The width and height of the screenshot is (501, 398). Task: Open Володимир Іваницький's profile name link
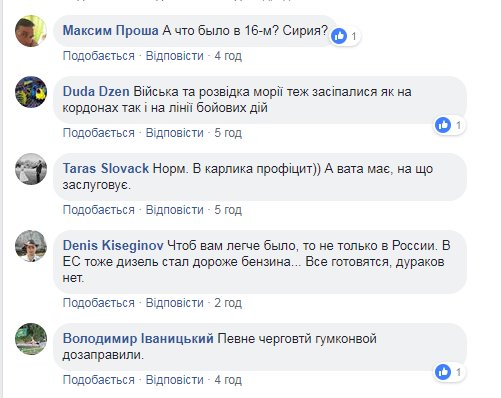(x=138, y=339)
